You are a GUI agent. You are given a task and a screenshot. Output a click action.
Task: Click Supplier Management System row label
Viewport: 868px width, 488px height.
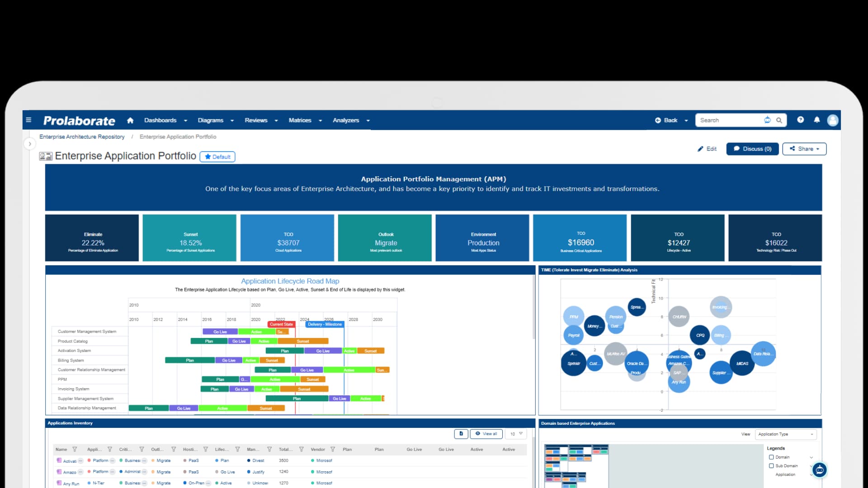coord(85,399)
